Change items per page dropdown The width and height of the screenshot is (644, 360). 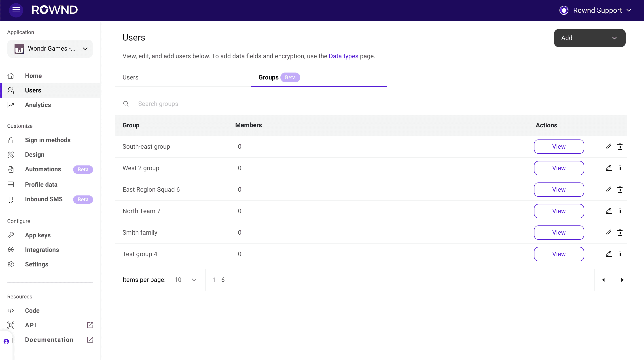pyautogui.click(x=186, y=280)
